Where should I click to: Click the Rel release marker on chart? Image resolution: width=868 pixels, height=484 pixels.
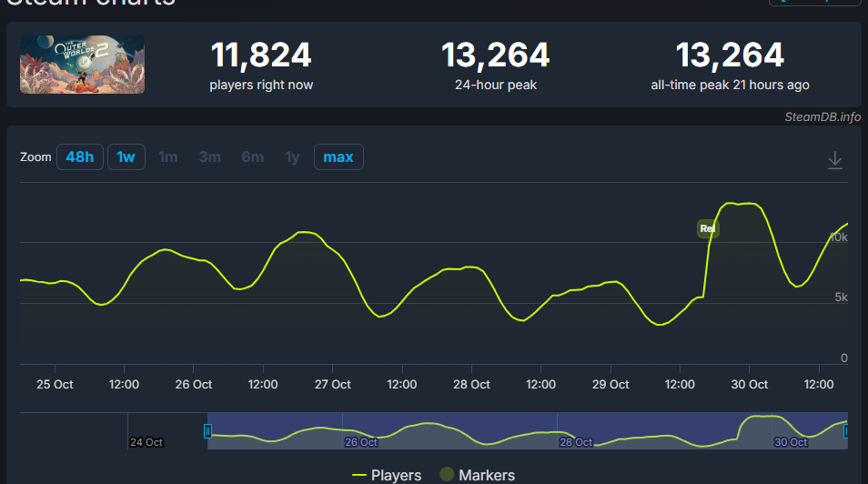(708, 228)
